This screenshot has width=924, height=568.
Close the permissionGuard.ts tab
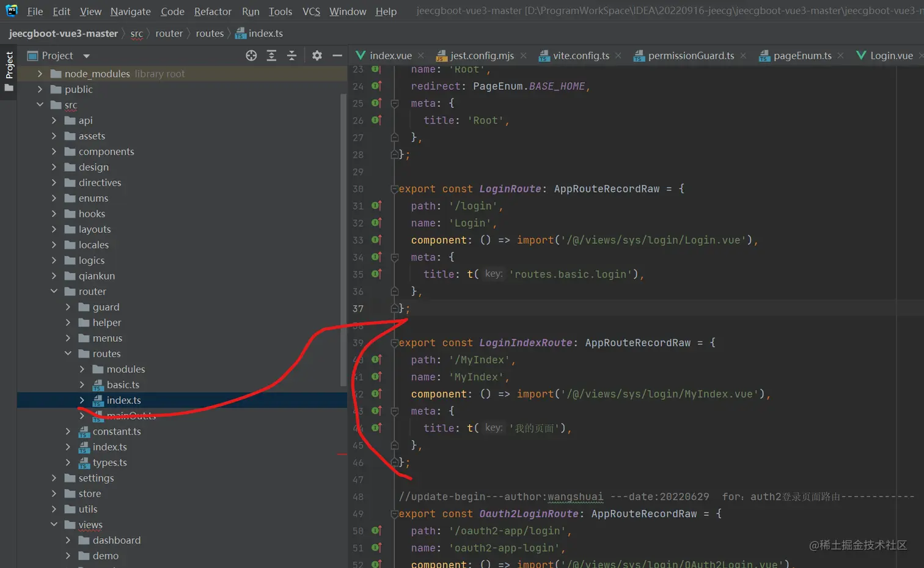click(743, 56)
